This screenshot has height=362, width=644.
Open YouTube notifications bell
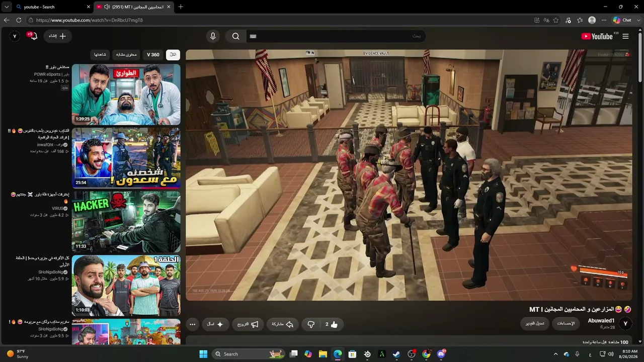tap(33, 36)
